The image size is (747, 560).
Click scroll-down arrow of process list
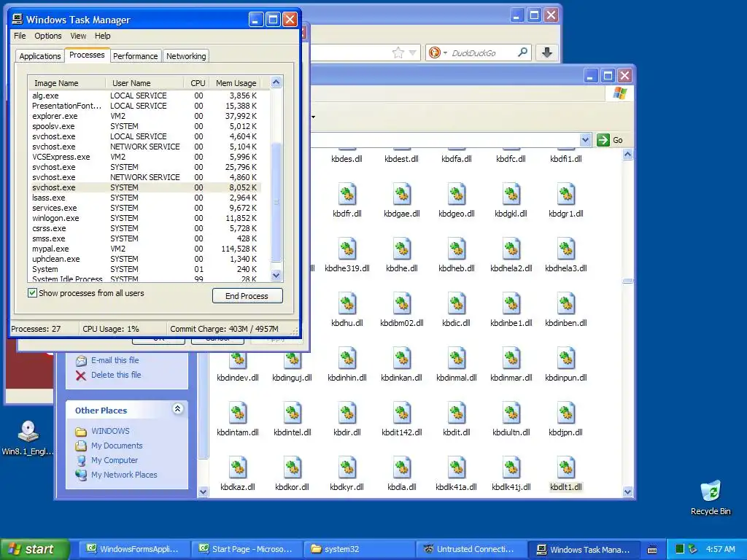(276, 275)
